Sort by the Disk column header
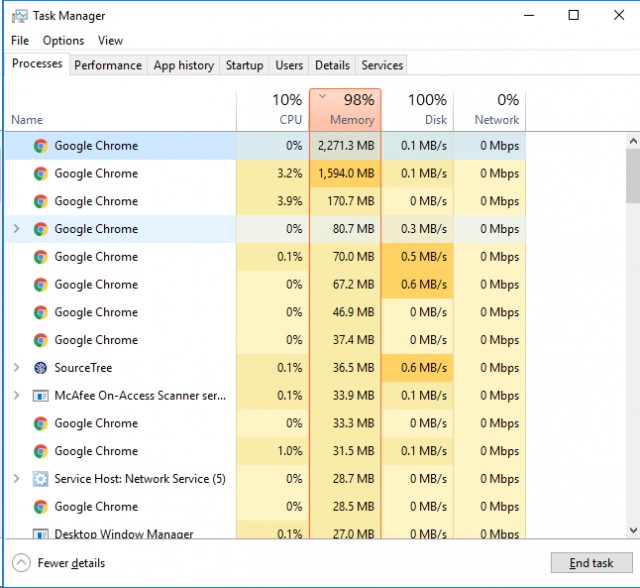Viewport: 640px width, 588px height. 418,110
